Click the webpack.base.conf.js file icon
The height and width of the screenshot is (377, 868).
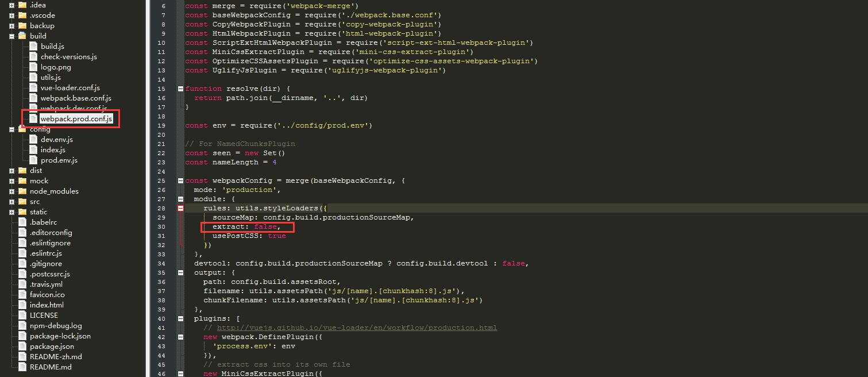pos(33,98)
